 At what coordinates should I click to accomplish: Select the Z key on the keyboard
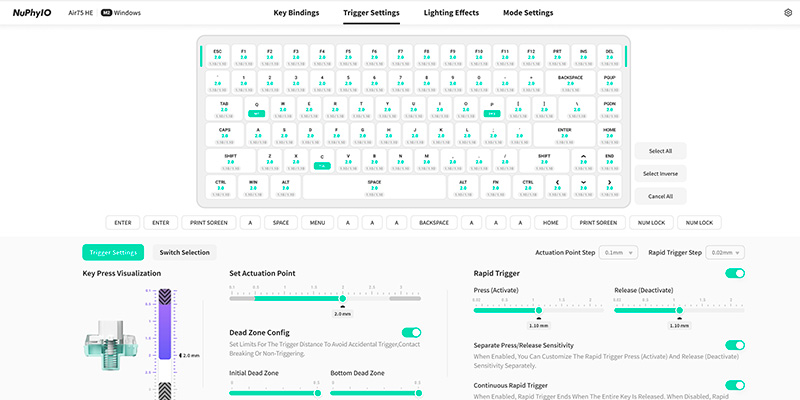[269, 161]
